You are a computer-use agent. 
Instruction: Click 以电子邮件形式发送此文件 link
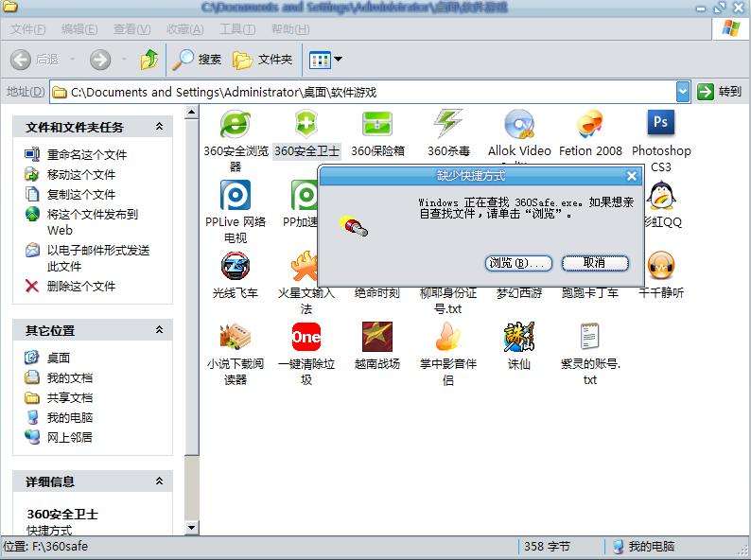pyautogui.click(x=98, y=258)
